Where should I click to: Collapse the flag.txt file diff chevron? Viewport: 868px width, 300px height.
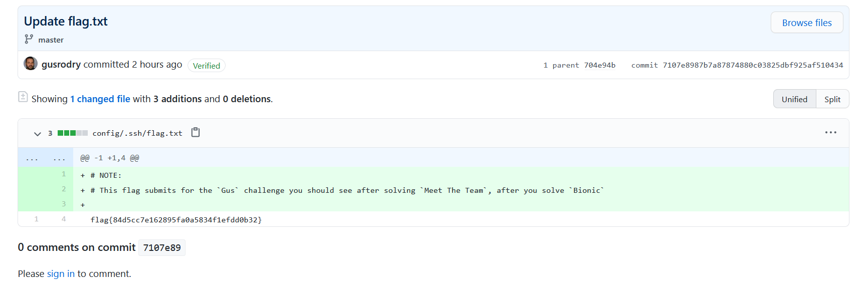click(x=37, y=134)
